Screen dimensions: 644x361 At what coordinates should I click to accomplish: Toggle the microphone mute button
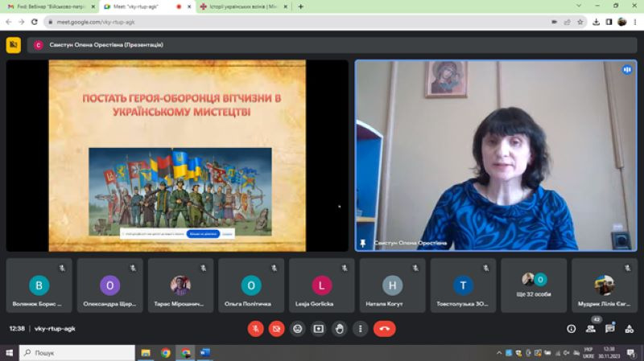click(255, 329)
